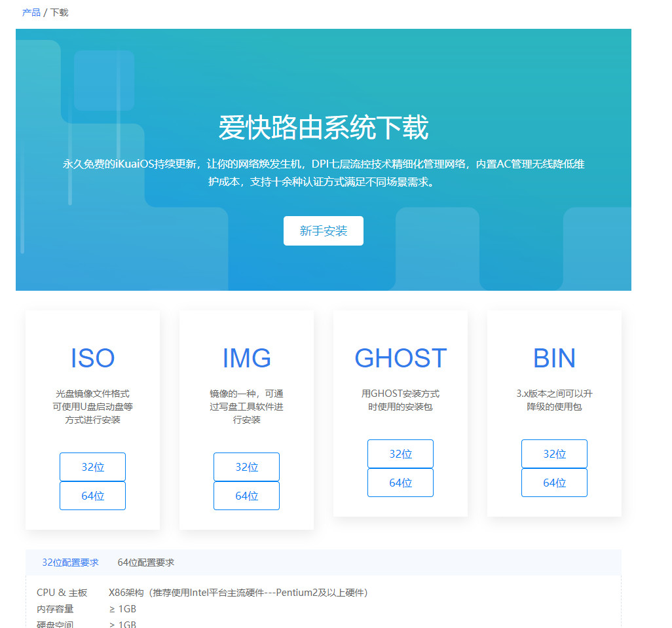Click the 镜像的一种 IMG description
672x628 pixels.
click(x=246, y=407)
